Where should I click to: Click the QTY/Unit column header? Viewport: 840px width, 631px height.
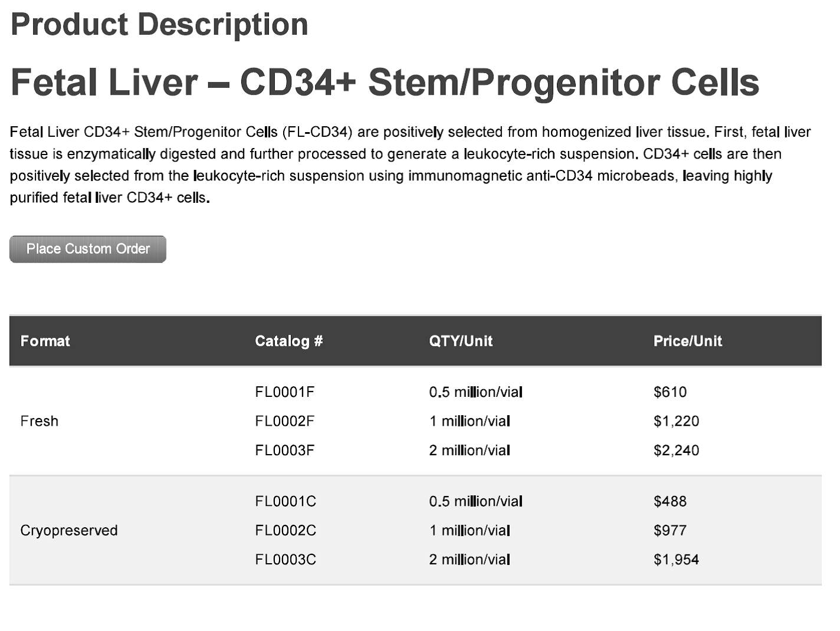click(461, 341)
